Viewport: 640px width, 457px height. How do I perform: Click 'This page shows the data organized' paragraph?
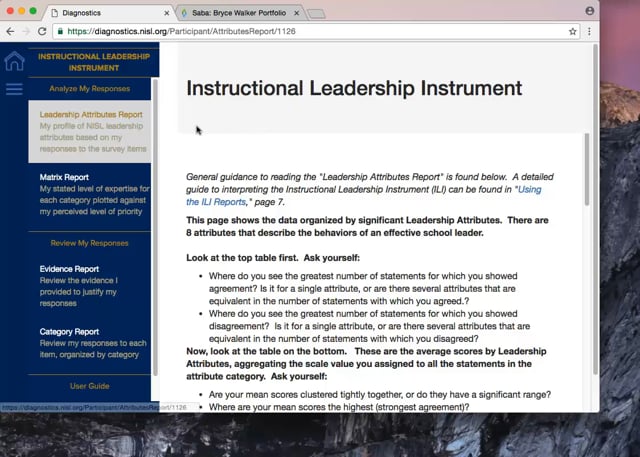(367, 226)
